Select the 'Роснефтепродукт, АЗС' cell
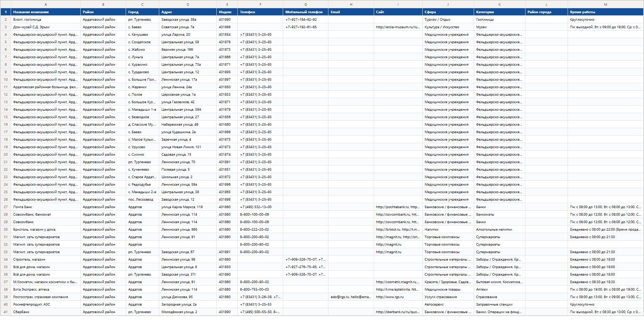 (46, 305)
